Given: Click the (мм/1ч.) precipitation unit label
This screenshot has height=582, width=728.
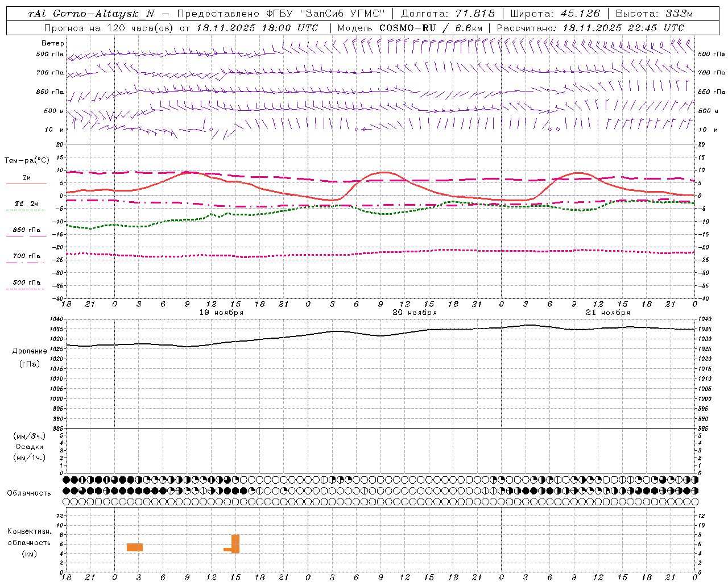Looking at the screenshot, I should tap(30, 458).
